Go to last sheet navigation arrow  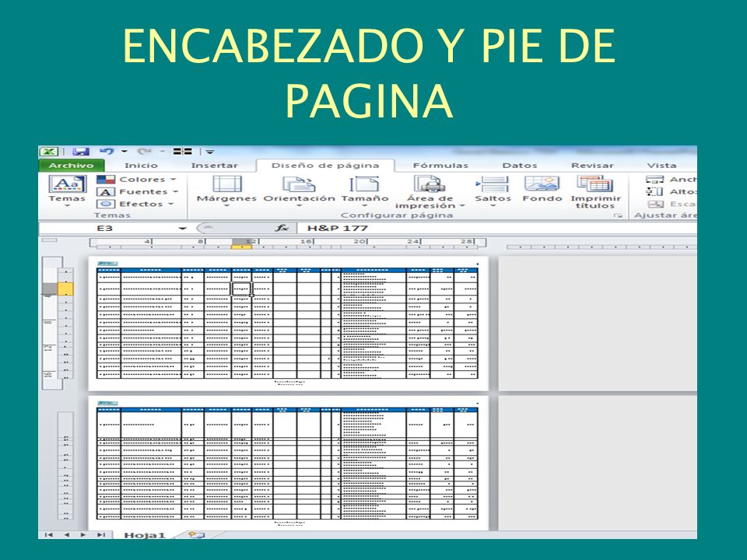point(101,535)
